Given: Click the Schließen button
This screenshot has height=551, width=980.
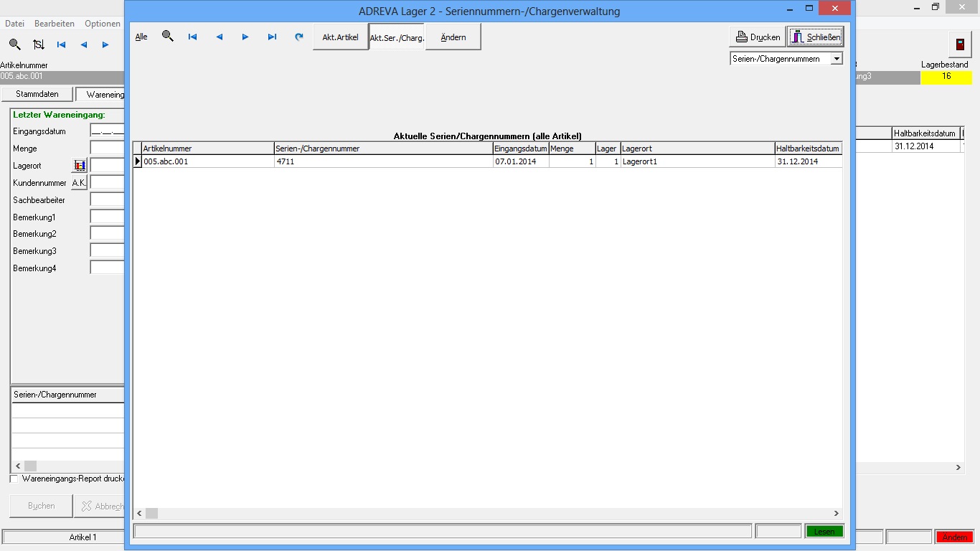Looking at the screenshot, I should 815,37.
